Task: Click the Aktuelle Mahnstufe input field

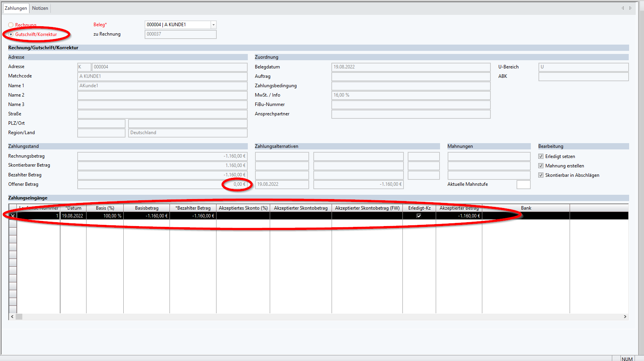Action: tap(523, 185)
